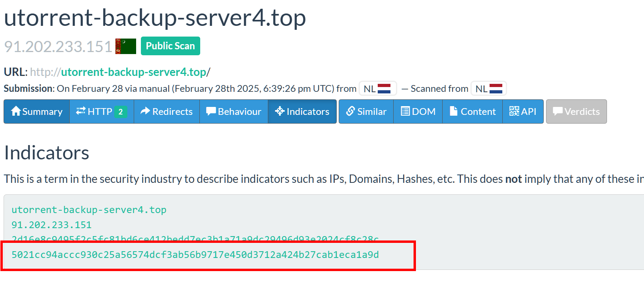The height and width of the screenshot is (283, 644).
Task: Click the Indicators section heading
Action: pos(47,153)
